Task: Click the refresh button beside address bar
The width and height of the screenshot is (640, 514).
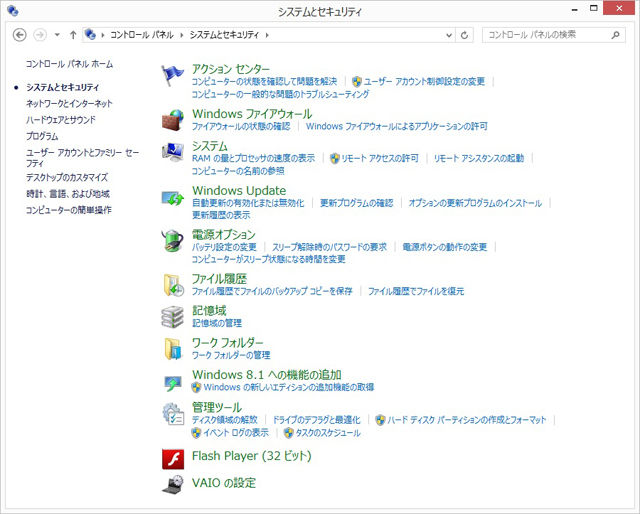Action: [464, 35]
